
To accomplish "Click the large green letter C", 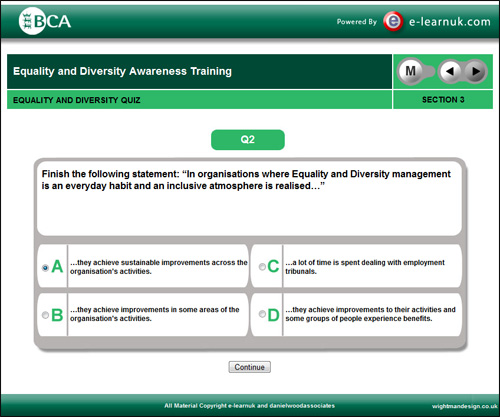I will click(x=273, y=266).
